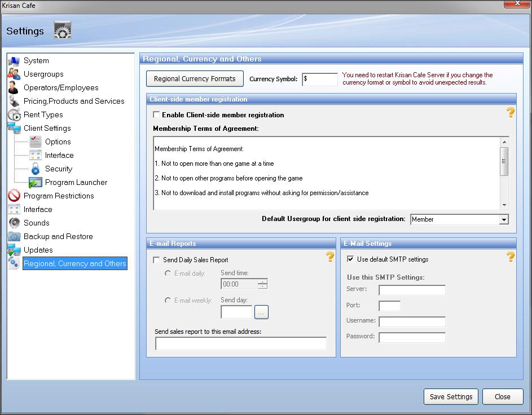Click the Options checklist icon

pyautogui.click(x=36, y=142)
